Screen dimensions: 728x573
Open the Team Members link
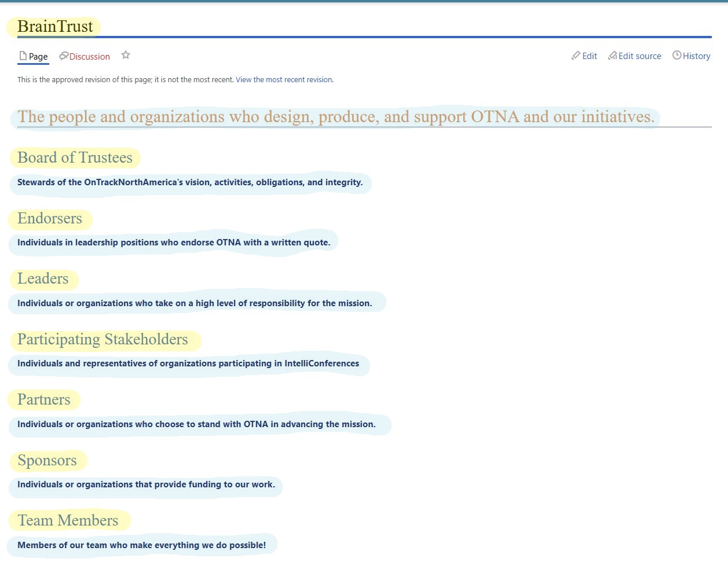[x=68, y=520]
